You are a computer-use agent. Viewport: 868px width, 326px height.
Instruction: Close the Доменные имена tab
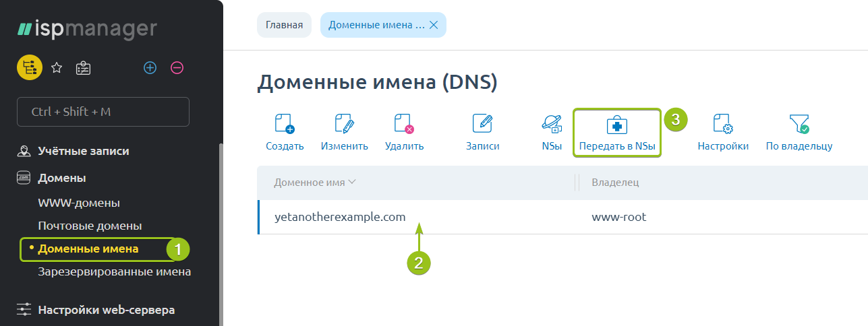[x=434, y=25]
